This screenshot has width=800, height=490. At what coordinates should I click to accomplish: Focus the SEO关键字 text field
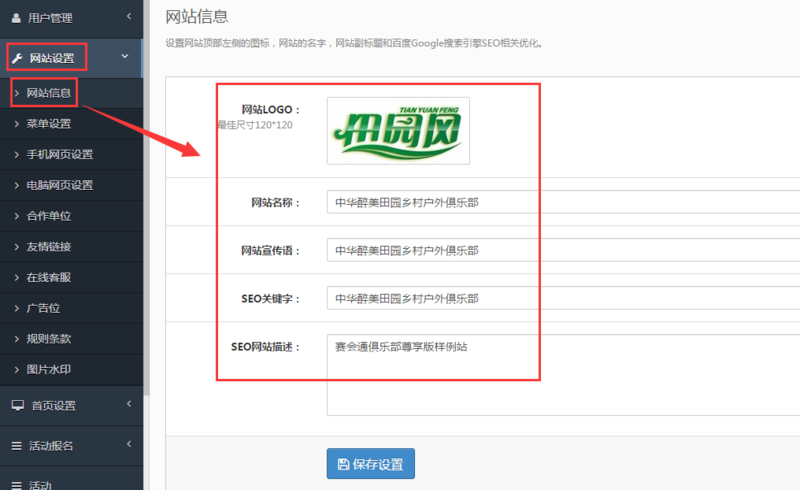562,298
